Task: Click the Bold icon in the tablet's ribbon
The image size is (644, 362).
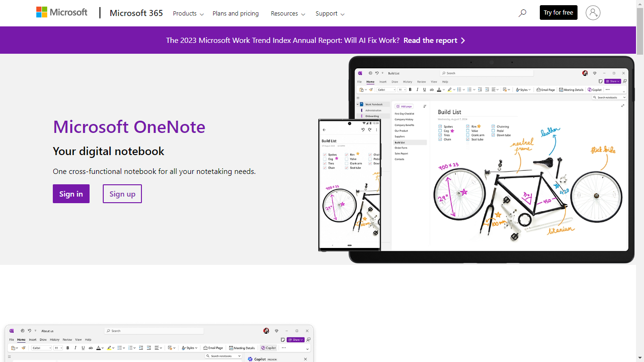Action: pos(410,90)
